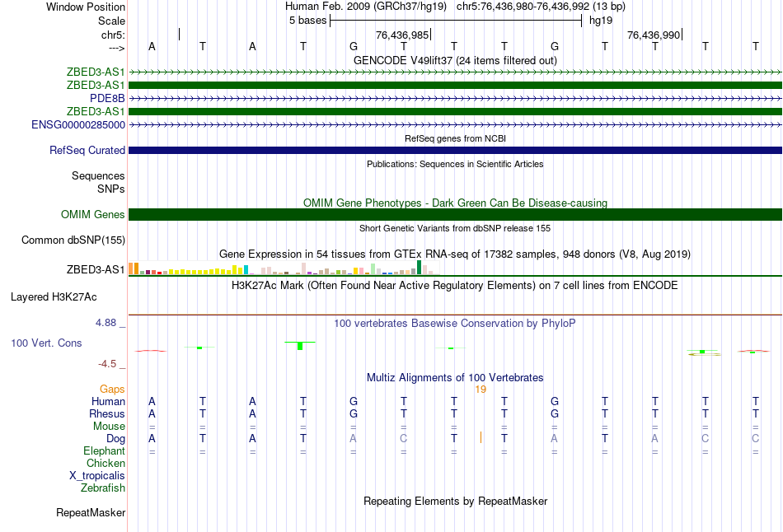Click the -4.5 PhyloP lower scale value

click(107, 364)
